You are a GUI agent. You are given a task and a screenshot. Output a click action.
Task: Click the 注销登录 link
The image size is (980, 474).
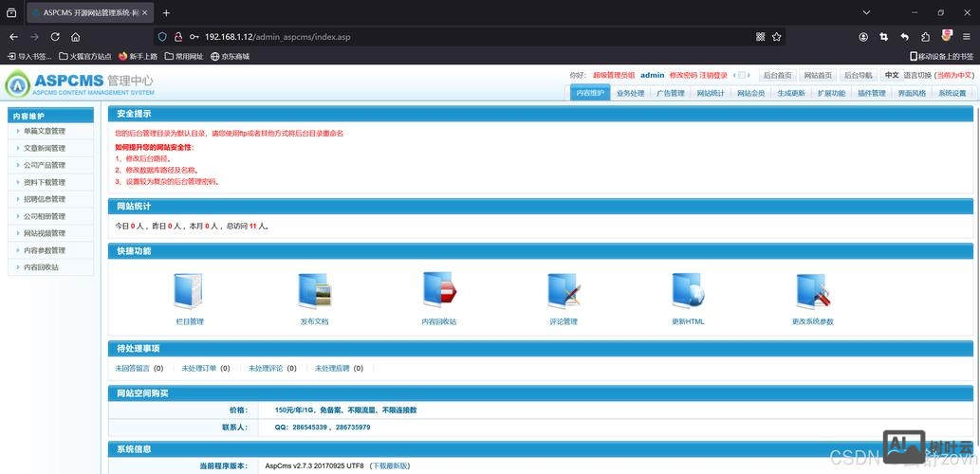point(713,75)
